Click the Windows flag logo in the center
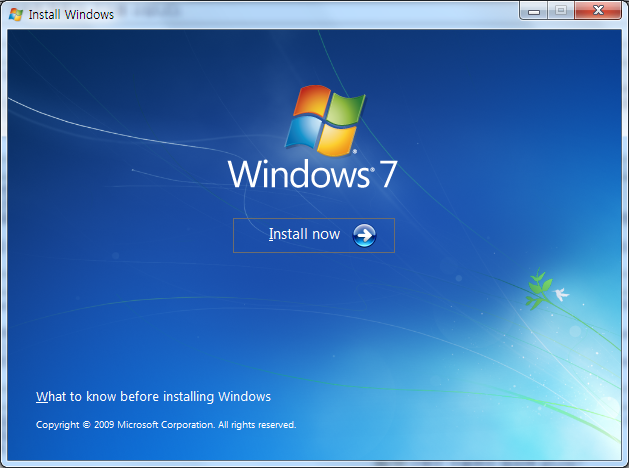 324,119
